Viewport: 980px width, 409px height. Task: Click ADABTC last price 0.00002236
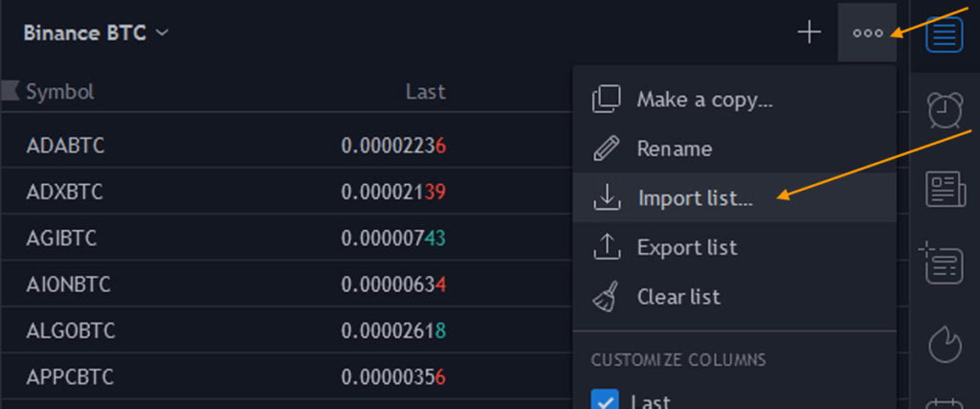coord(393,145)
